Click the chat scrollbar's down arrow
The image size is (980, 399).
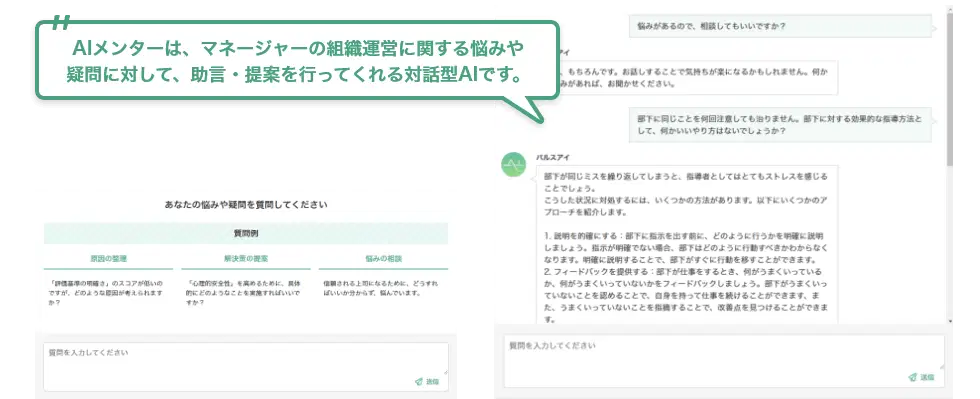(x=950, y=321)
